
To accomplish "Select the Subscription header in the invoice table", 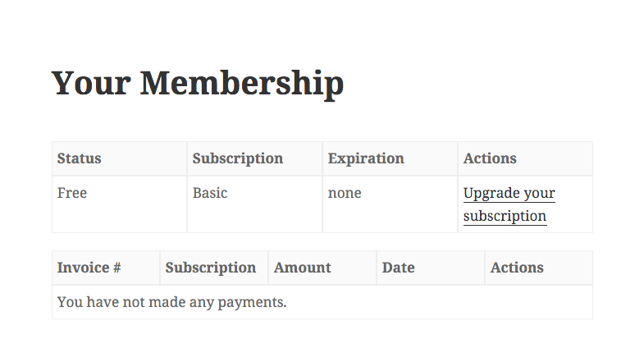I will [x=211, y=268].
